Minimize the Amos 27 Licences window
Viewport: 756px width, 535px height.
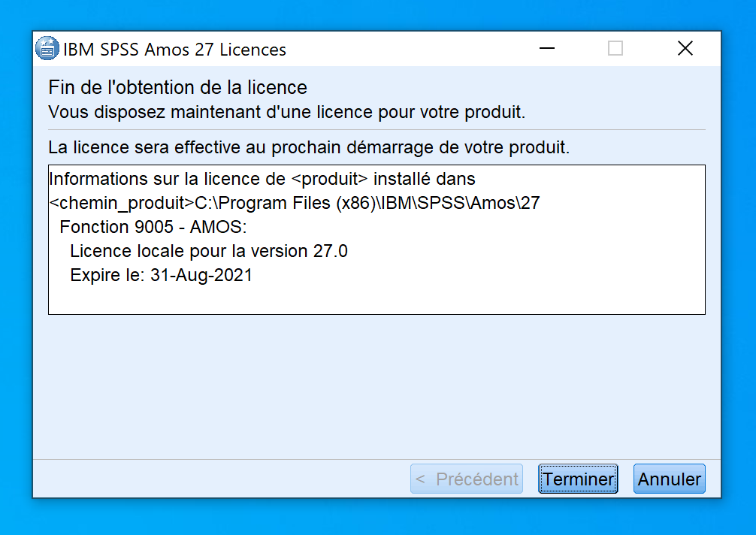(x=547, y=49)
